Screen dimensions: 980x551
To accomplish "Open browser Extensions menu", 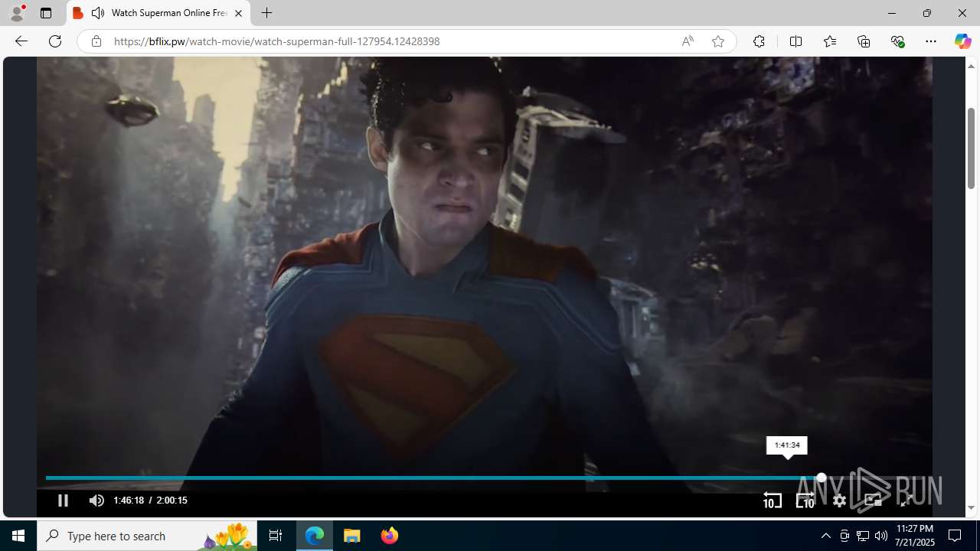I will [x=759, y=41].
